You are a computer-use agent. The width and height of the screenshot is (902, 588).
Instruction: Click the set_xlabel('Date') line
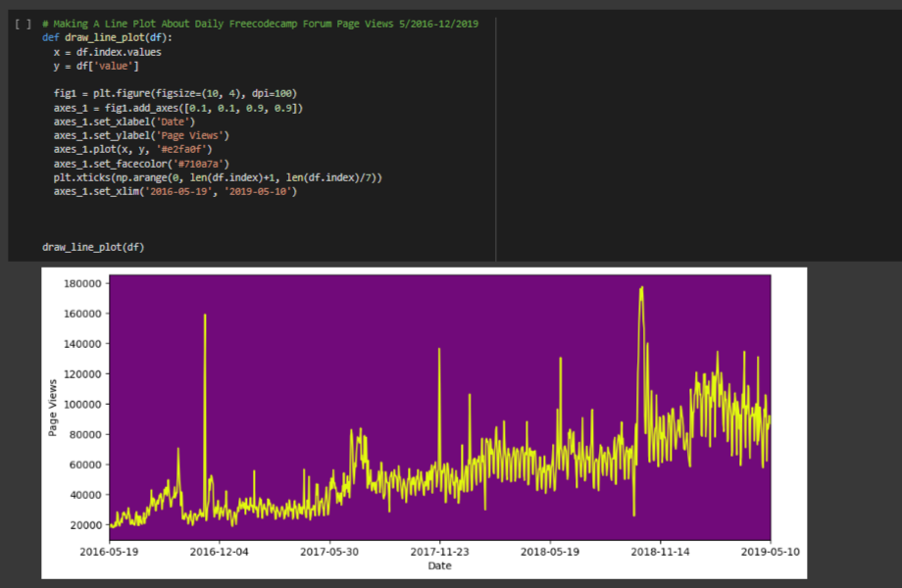pyautogui.click(x=125, y=122)
